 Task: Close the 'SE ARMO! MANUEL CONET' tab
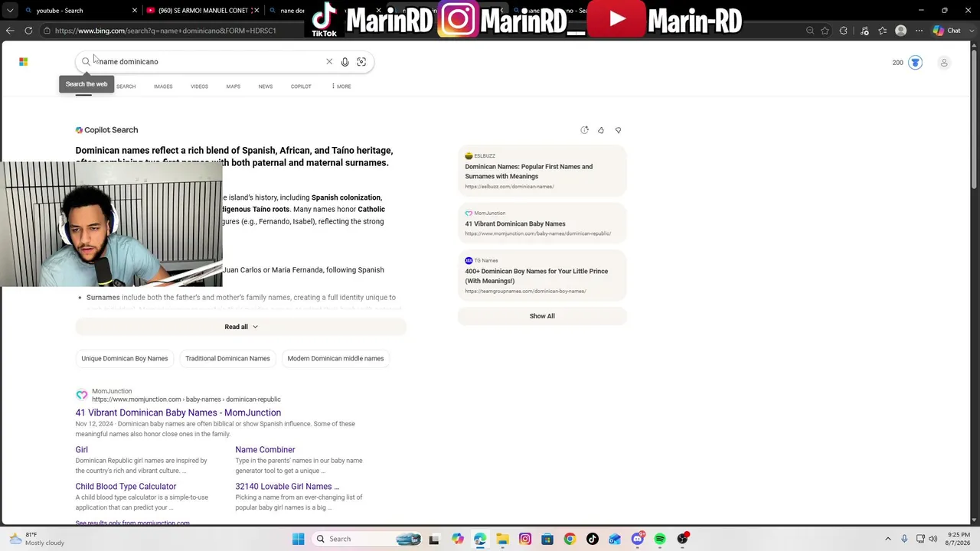coord(256,11)
